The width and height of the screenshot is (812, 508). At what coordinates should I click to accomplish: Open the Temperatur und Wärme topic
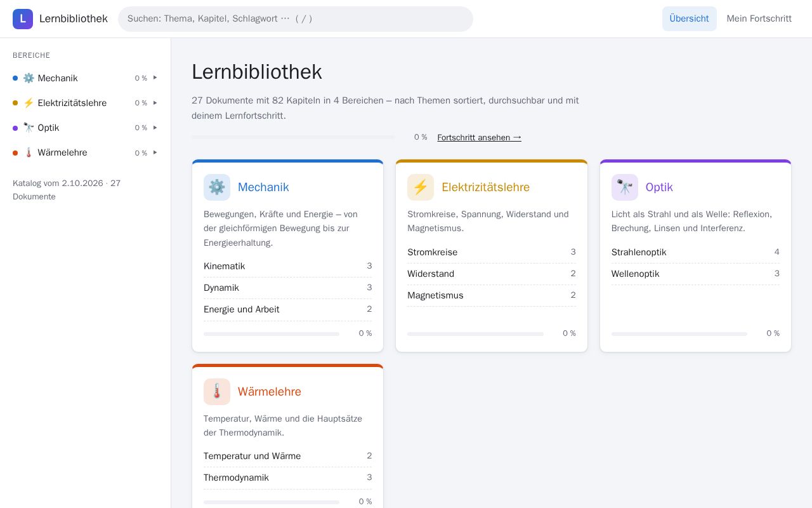[288, 456]
